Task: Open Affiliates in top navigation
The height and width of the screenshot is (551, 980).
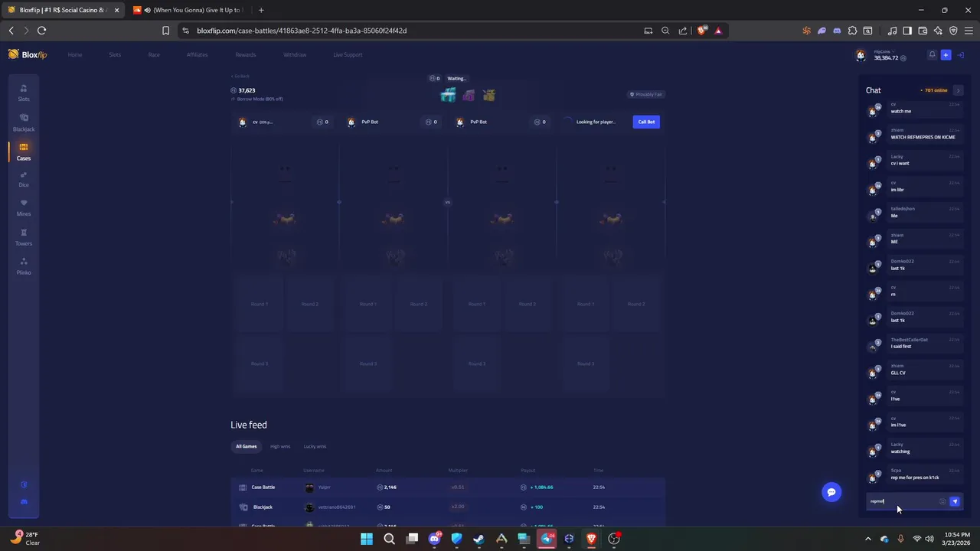Action: 197,55
